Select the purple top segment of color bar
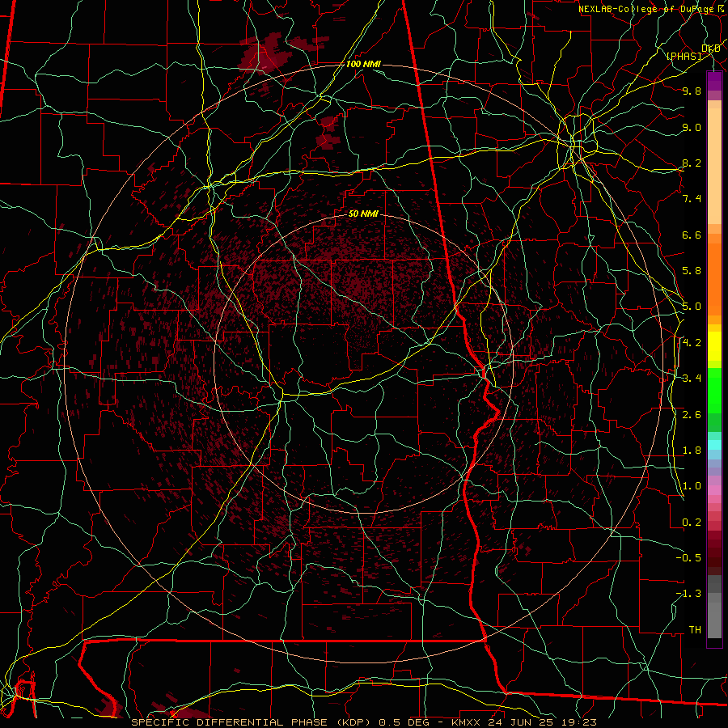The height and width of the screenshot is (728, 728). point(714,81)
